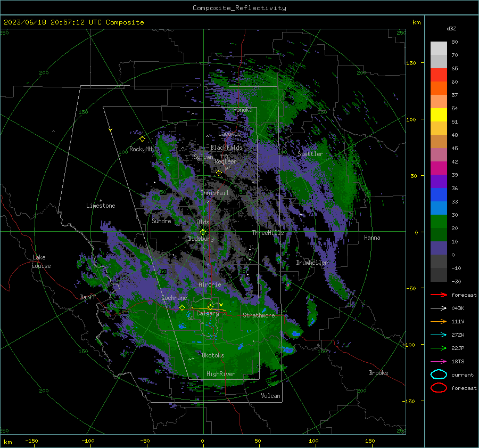This screenshot has width=479, height=448.
Task: Click the yellow diamond marker beside RockyMH
Action: tap(142, 139)
